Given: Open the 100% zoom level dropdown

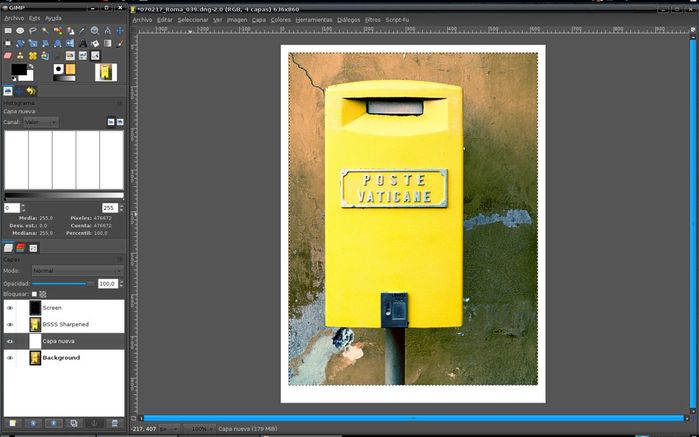Looking at the screenshot, I should pyautogui.click(x=199, y=429).
